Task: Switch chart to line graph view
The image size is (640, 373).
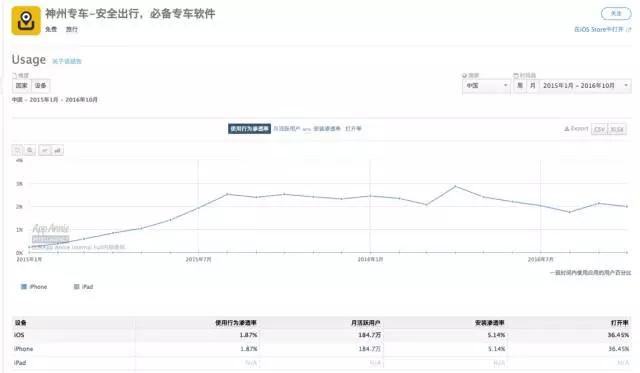Action: (44, 151)
